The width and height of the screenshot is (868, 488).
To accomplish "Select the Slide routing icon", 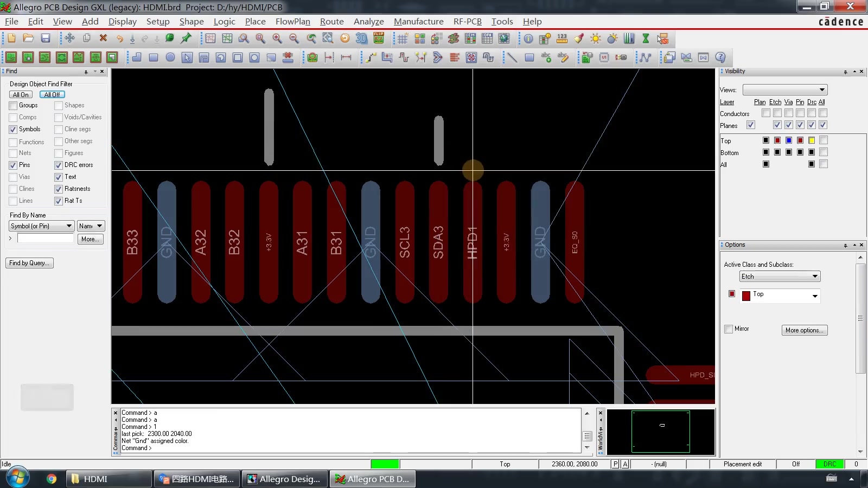I will tap(387, 57).
